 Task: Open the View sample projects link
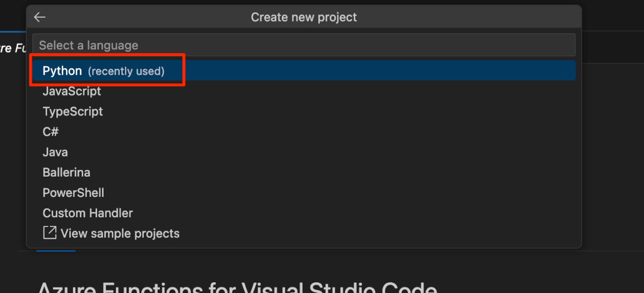tap(120, 233)
